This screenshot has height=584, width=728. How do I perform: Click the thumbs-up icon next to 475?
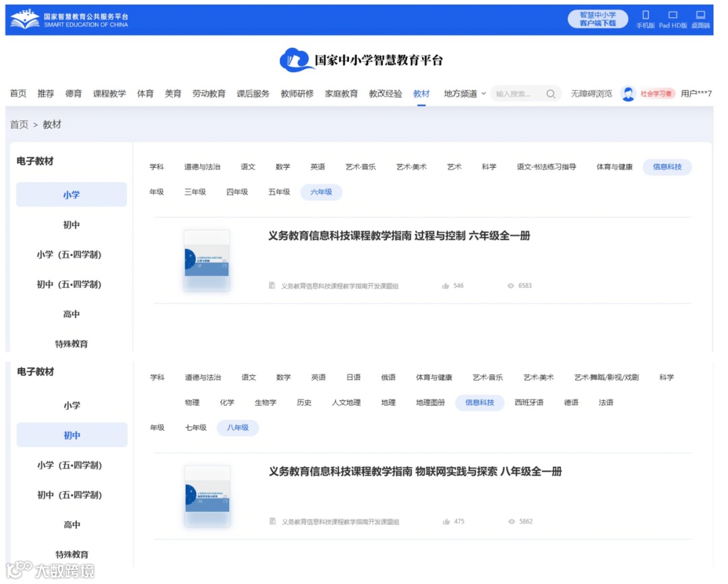point(447,522)
